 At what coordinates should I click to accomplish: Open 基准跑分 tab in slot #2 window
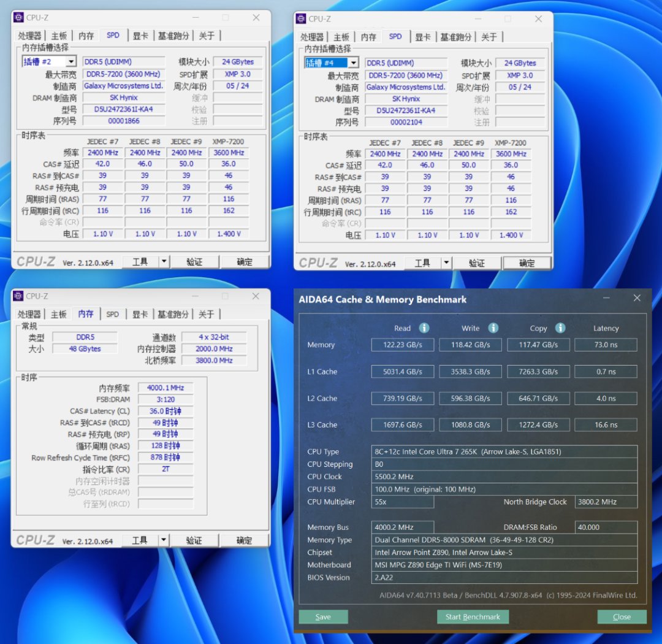click(173, 36)
